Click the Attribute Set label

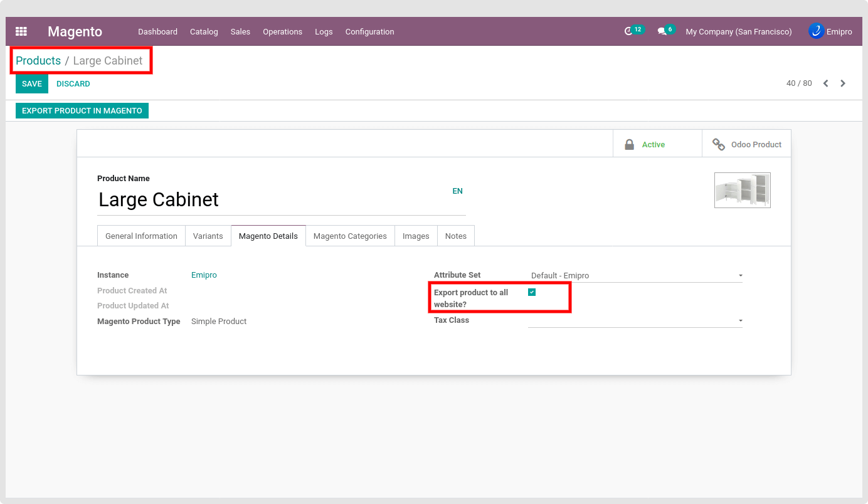pos(457,275)
